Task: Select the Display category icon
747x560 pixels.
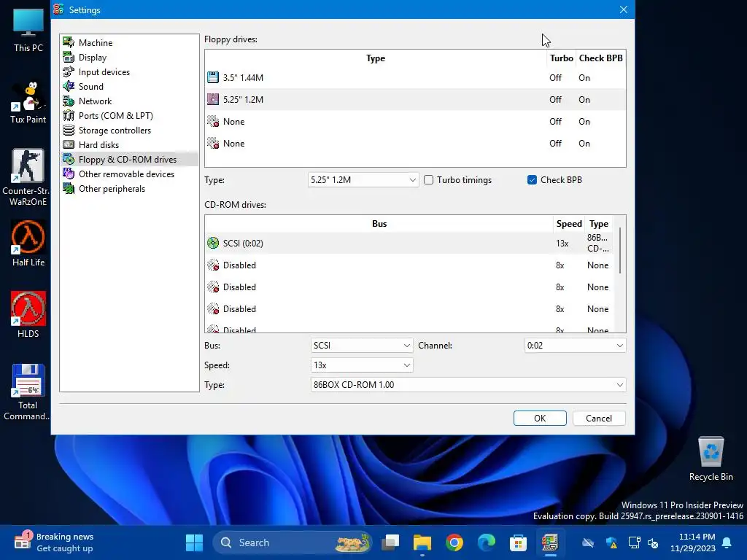Action: pos(69,57)
